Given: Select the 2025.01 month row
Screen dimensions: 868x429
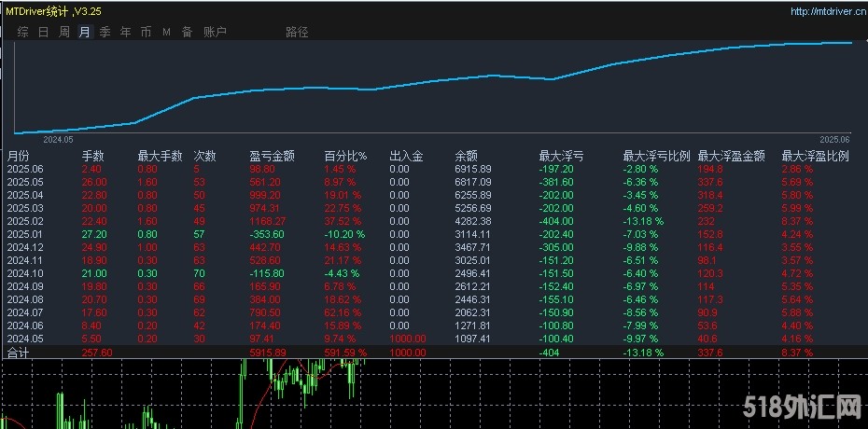Looking at the screenshot, I should [434, 234].
